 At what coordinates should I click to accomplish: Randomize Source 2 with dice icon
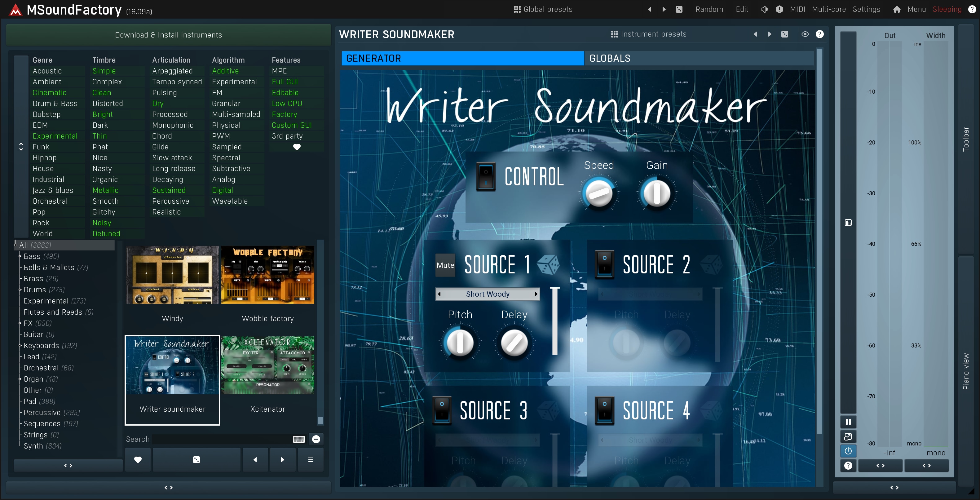tap(711, 264)
